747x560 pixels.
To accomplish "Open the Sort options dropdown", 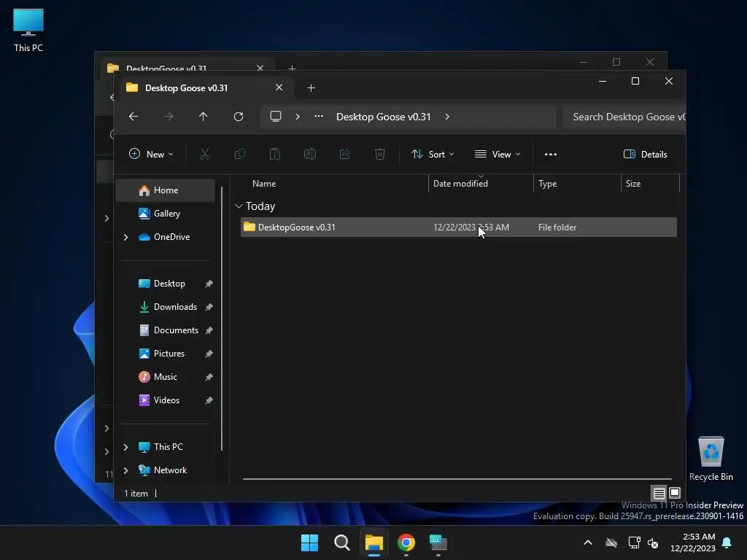I will 433,155.
